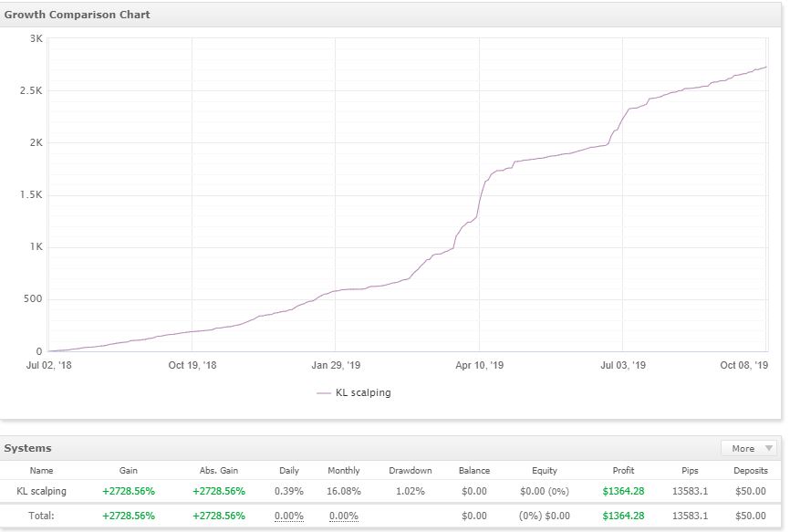
Task: Sort by the Gain column header
Action: point(129,471)
